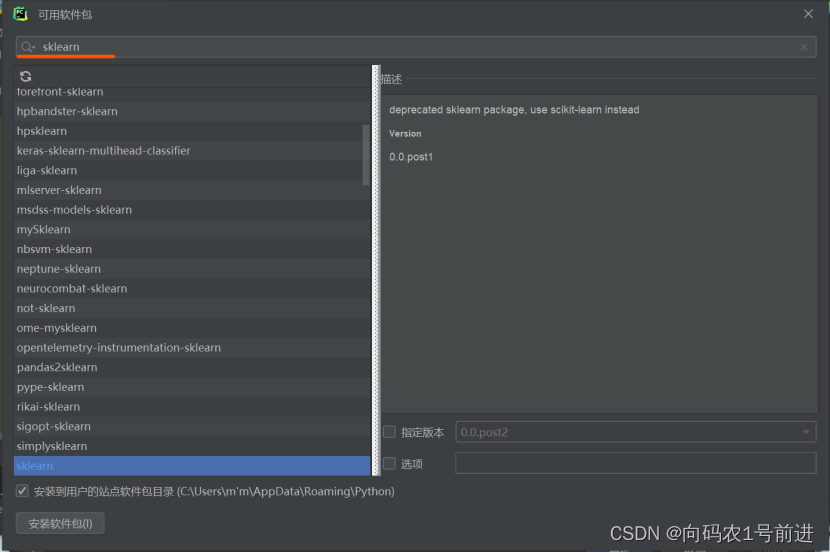Image resolution: width=830 pixels, height=553 pixels.
Task: Untick install to user site-packages checkbox
Action: [22, 491]
